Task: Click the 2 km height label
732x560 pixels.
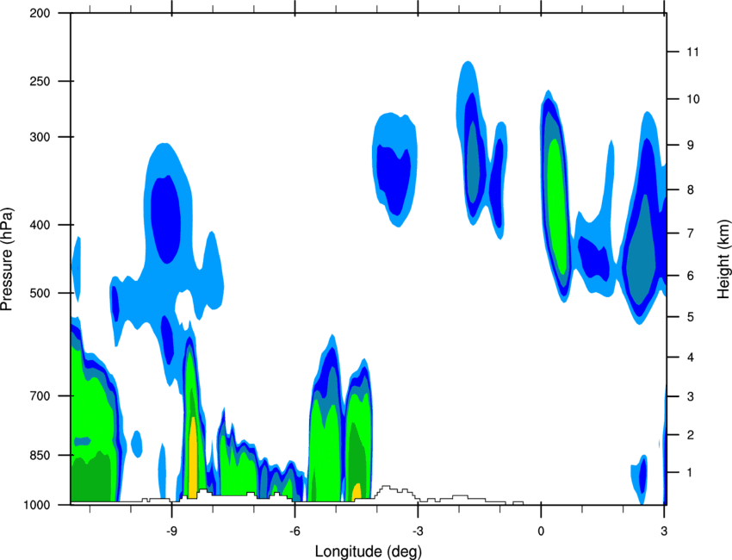Action: pos(691,435)
